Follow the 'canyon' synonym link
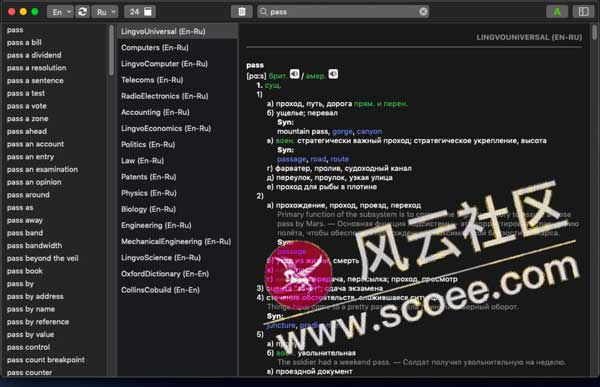600x387 pixels. (x=369, y=131)
